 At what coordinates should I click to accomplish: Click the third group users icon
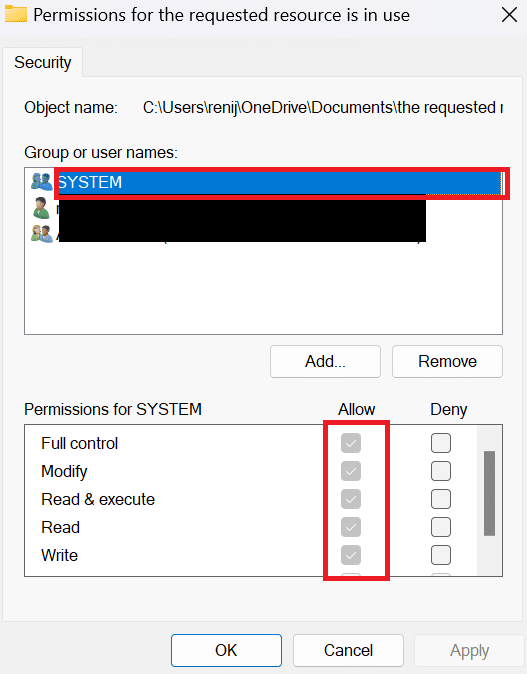(42, 233)
